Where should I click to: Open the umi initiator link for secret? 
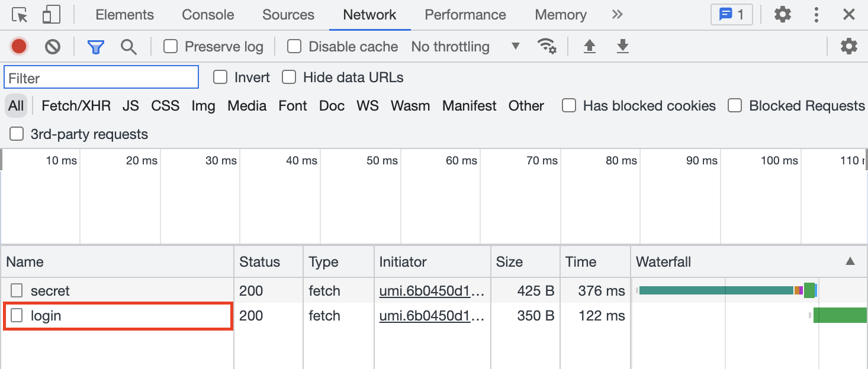(x=432, y=291)
